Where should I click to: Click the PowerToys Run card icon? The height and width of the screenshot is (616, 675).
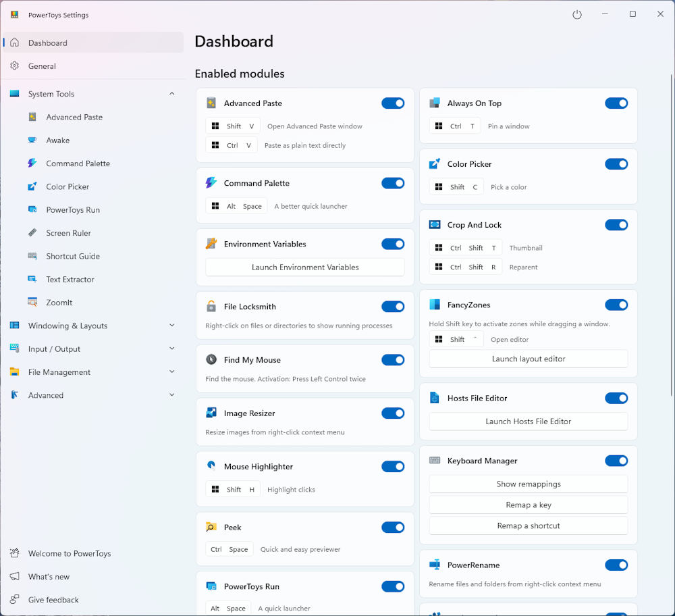[x=211, y=586]
